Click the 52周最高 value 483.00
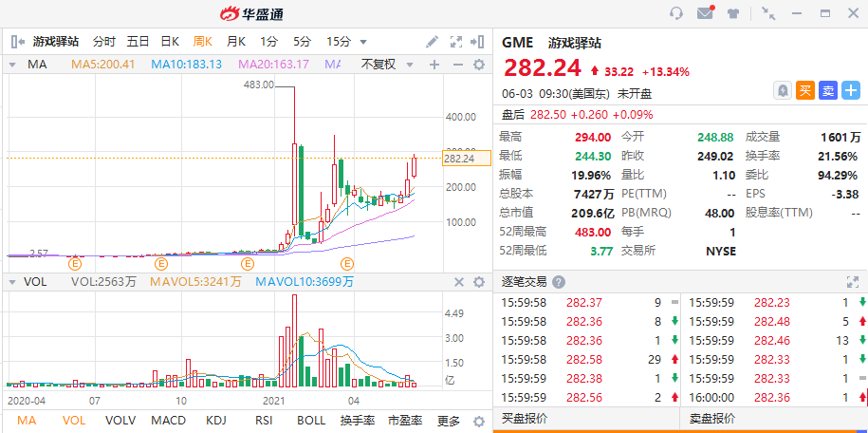 (594, 233)
